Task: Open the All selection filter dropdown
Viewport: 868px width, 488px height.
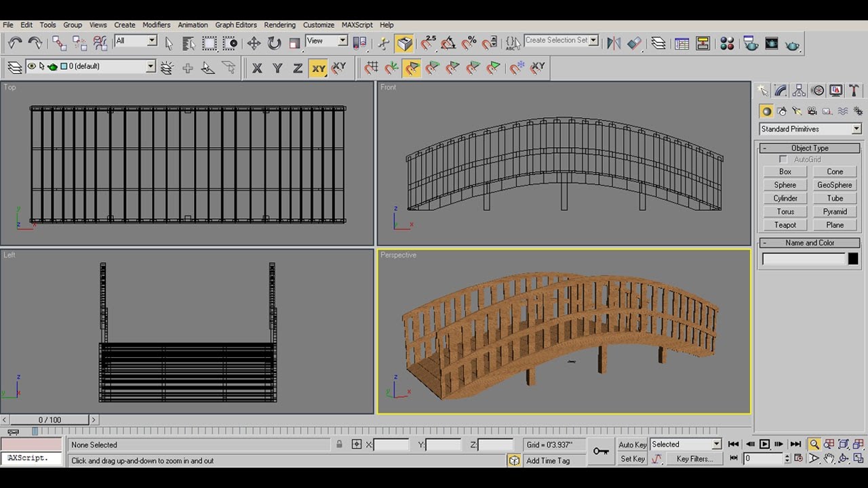Action: (136, 41)
